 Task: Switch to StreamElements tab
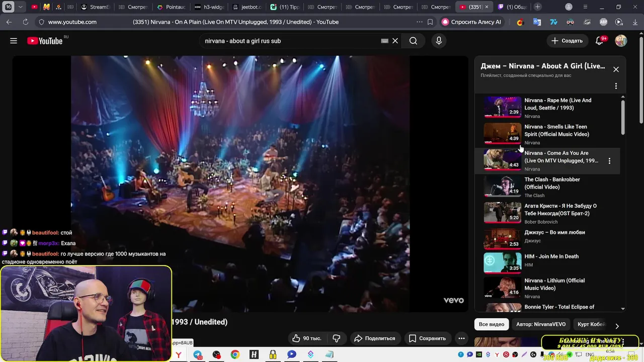pyautogui.click(x=96, y=7)
